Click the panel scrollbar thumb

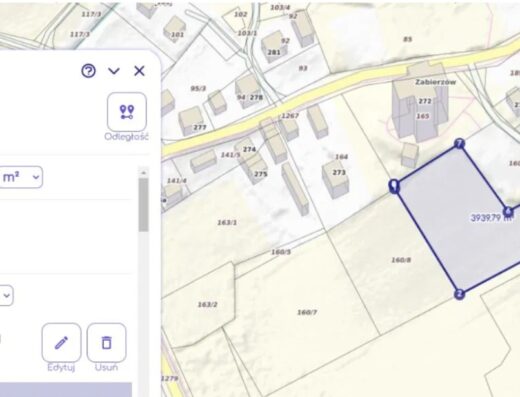pos(144,205)
